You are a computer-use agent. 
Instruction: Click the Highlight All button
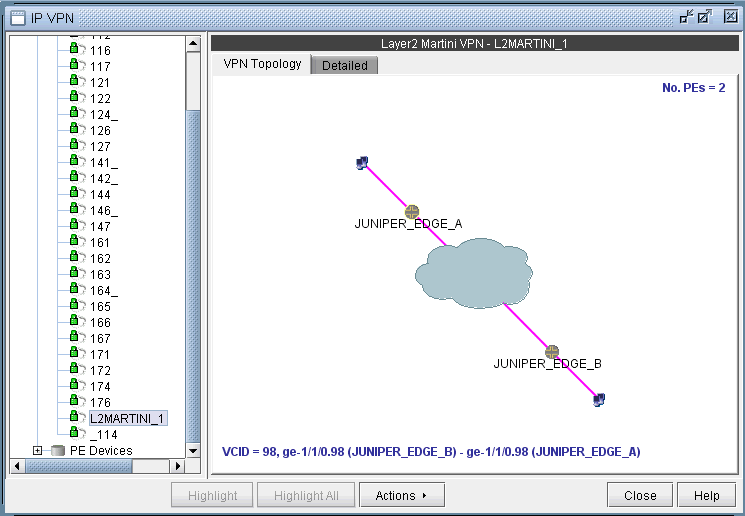tap(306, 496)
